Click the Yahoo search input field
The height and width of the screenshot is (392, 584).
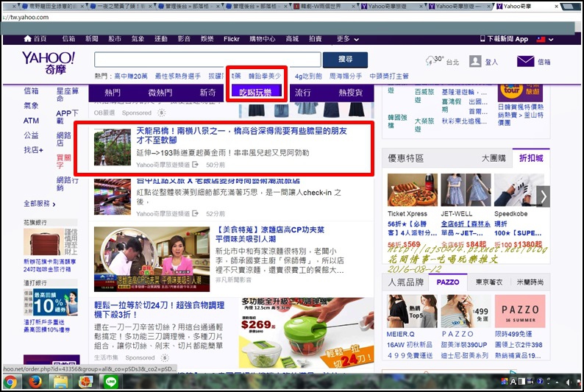tap(207, 60)
